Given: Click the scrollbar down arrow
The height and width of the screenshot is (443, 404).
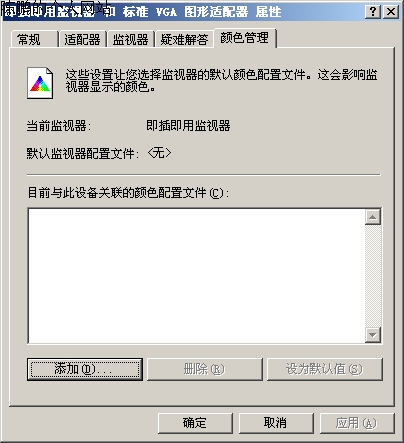Looking at the screenshot, I should pos(373,335).
